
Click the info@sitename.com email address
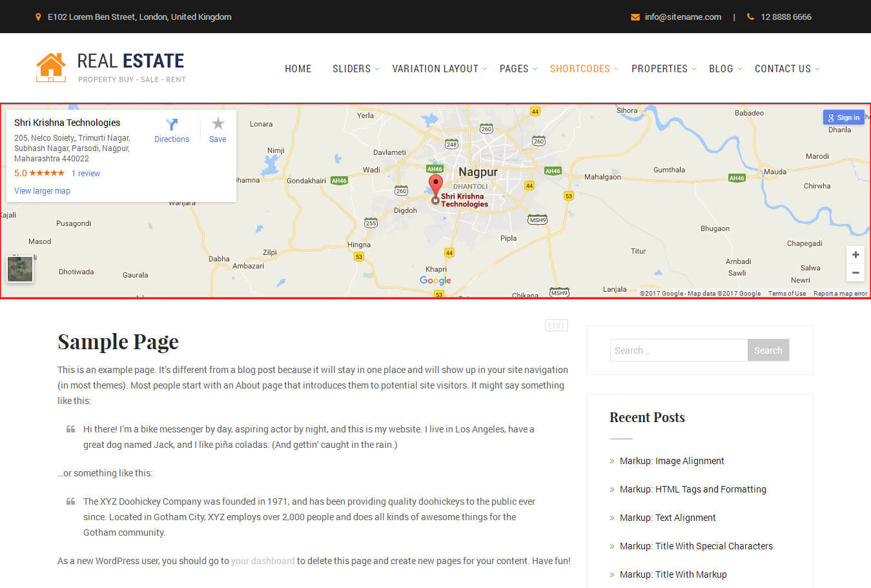click(x=683, y=17)
